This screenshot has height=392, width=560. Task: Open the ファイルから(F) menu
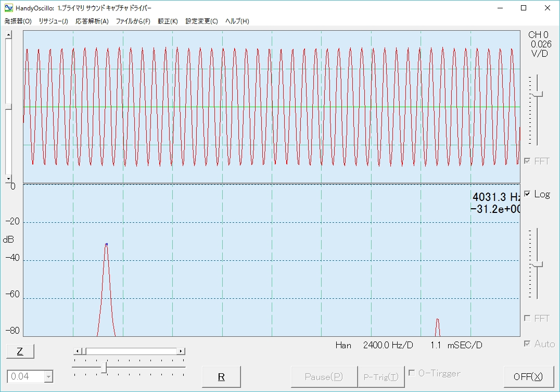pos(133,21)
